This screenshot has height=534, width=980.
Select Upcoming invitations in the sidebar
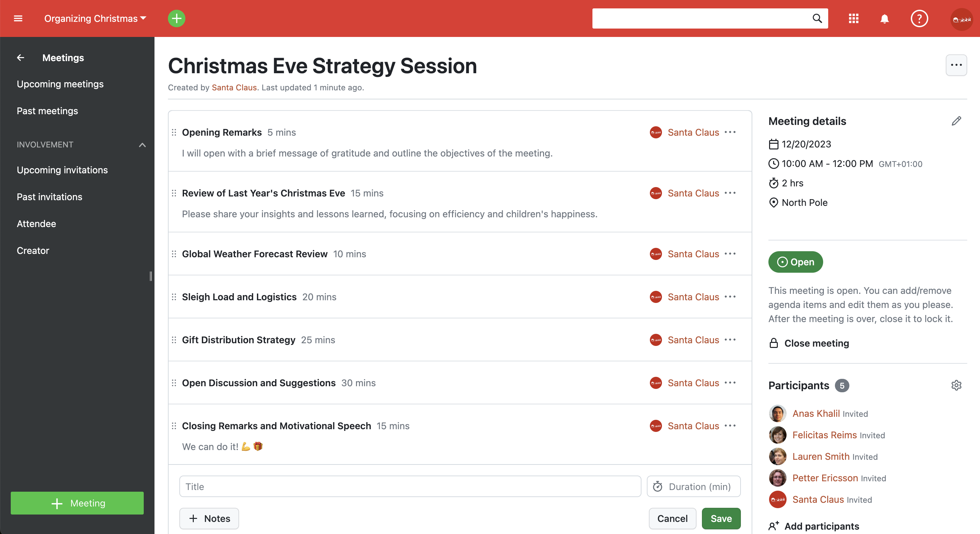62,170
